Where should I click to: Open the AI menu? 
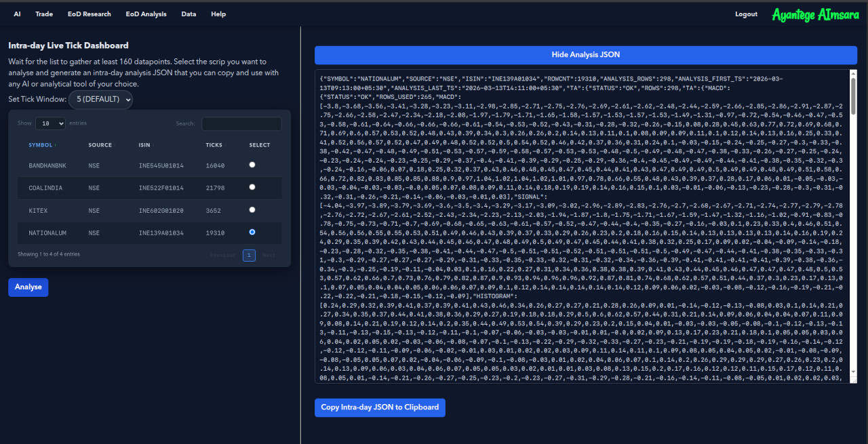pos(17,14)
